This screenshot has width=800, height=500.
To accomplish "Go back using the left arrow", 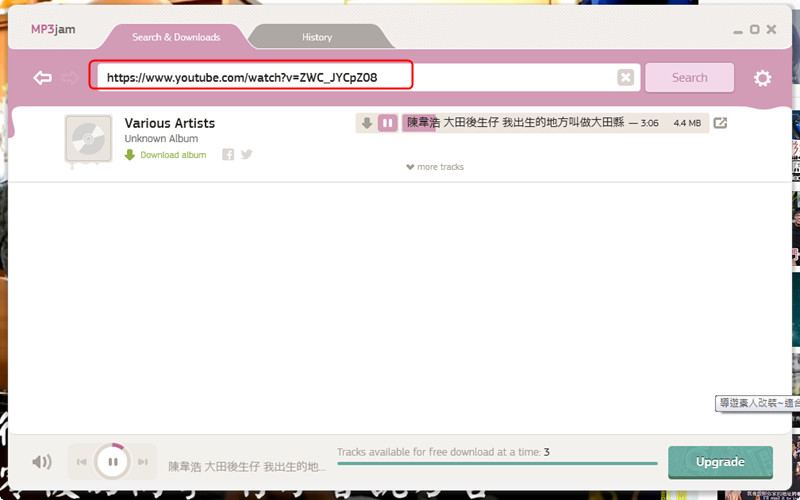I will point(42,78).
